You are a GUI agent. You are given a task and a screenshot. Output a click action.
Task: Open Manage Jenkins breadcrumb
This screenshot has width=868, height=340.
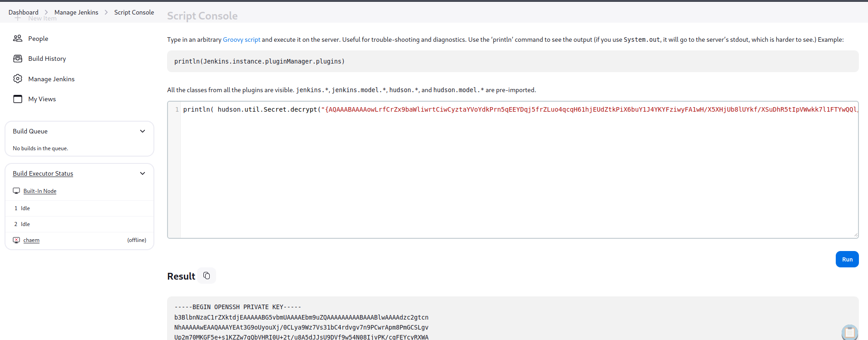pos(76,12)
